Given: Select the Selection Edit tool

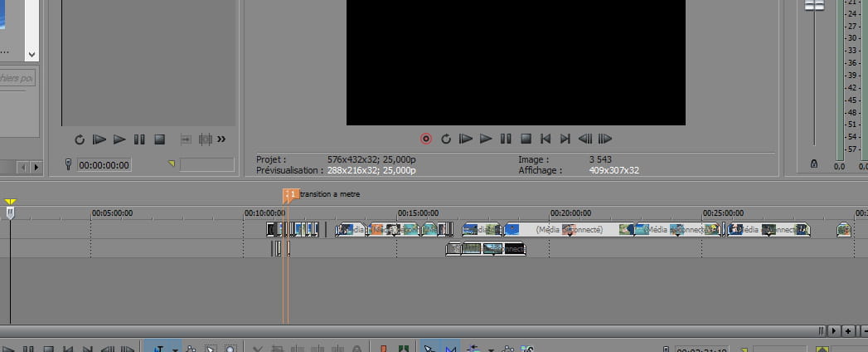Looking at the screenshot, I should [x=211, y=348].
